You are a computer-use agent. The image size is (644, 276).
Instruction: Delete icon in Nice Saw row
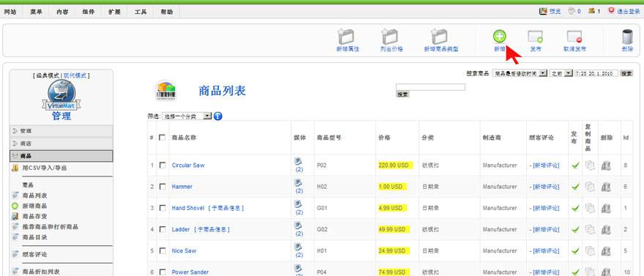click(606, 250)
